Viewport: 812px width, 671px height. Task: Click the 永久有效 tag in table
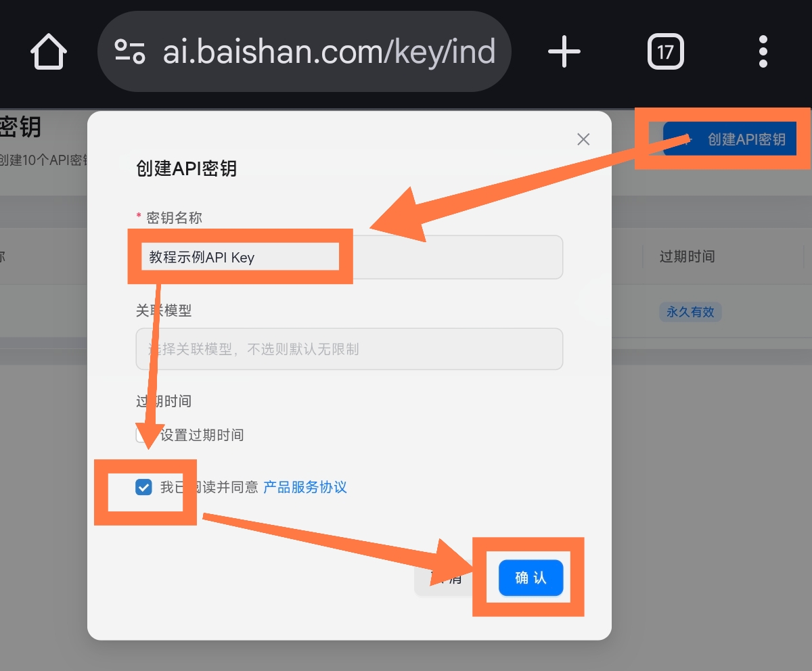click(690, 312)
